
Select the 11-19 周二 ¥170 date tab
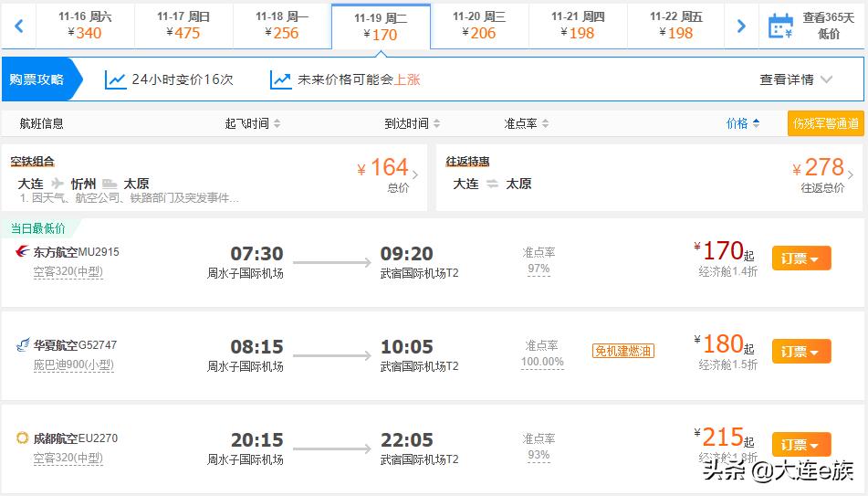click(x=381, y=26)
